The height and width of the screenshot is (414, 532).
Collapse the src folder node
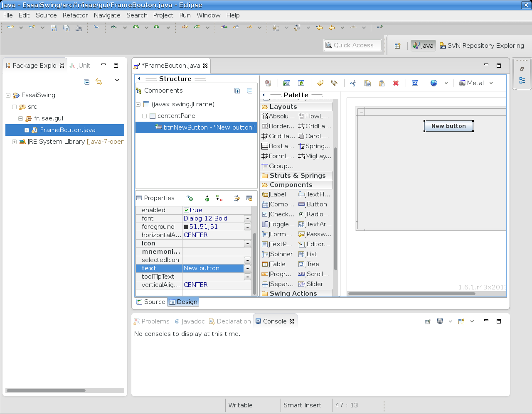point(14,107)
